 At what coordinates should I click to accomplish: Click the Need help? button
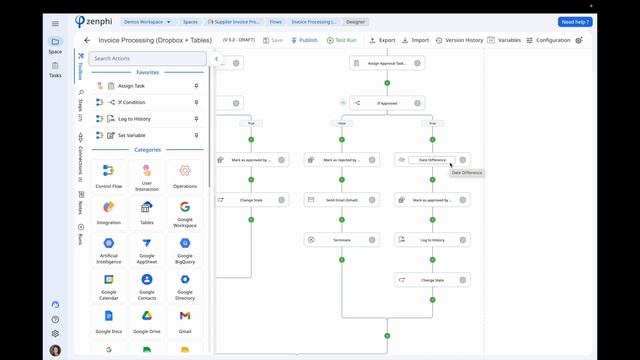(575, 22)
